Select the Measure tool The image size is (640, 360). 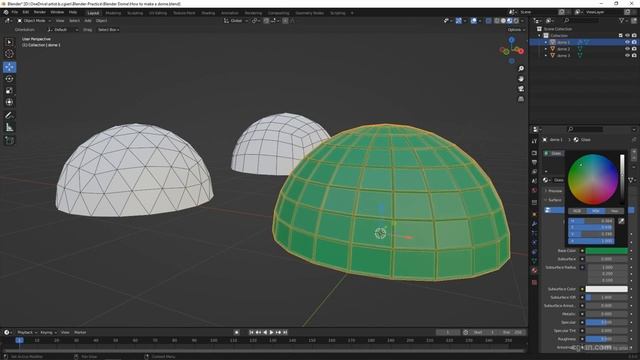point(9,128)
